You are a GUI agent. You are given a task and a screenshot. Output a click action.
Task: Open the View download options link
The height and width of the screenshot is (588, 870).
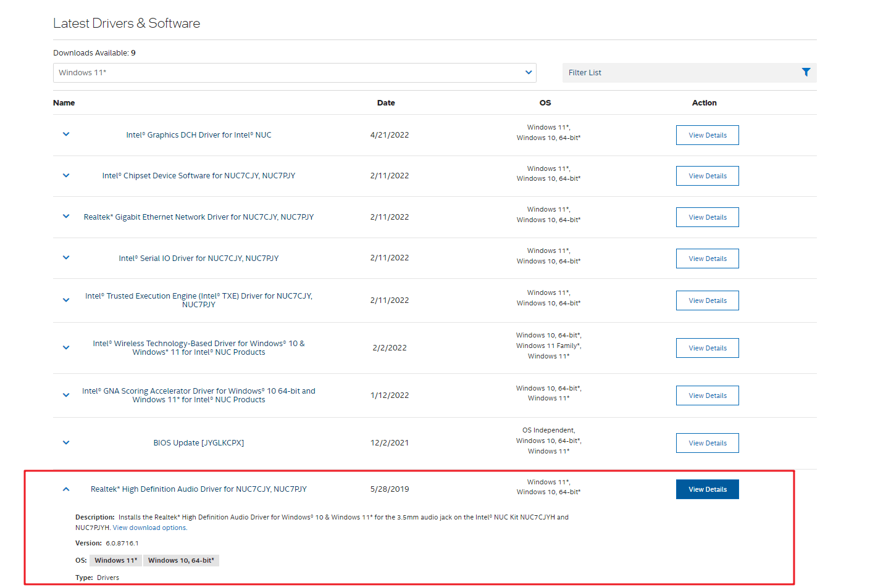[149, 528]
